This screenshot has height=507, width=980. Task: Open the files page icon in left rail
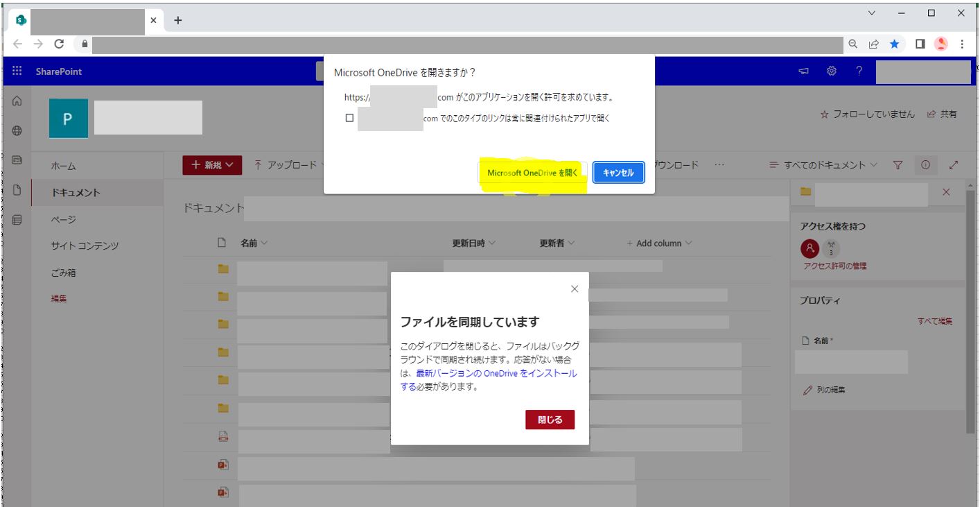click(17, 189)
